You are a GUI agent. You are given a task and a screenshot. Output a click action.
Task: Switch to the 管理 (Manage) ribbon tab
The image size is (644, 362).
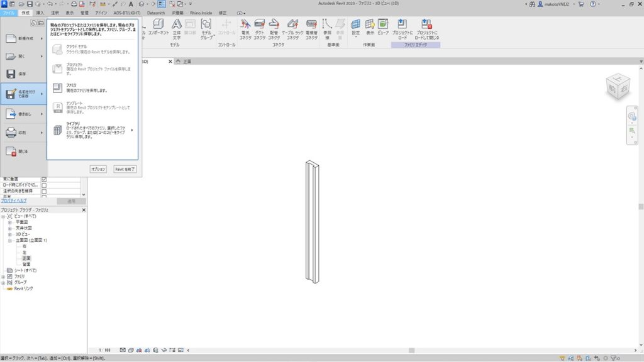point(85,13)
